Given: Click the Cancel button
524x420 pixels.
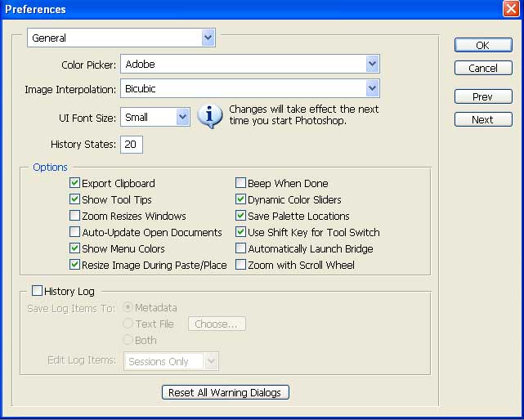Looking at the screenshot, I should [483, 68].
